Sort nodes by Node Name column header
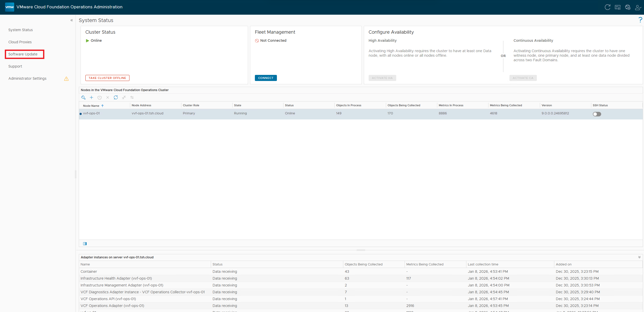Viewport: 644px width, 312px height. (x=91, y=106)
